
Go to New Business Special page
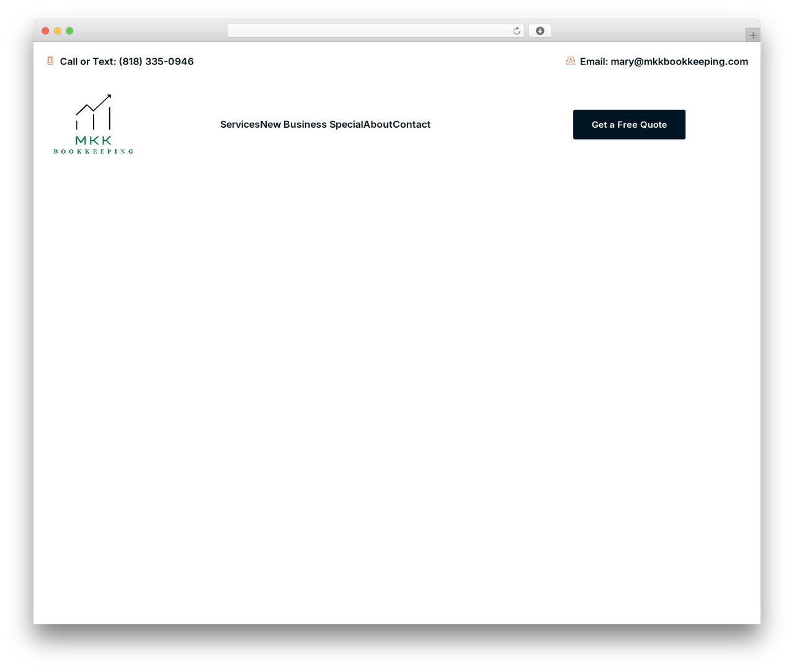[311, 125]
